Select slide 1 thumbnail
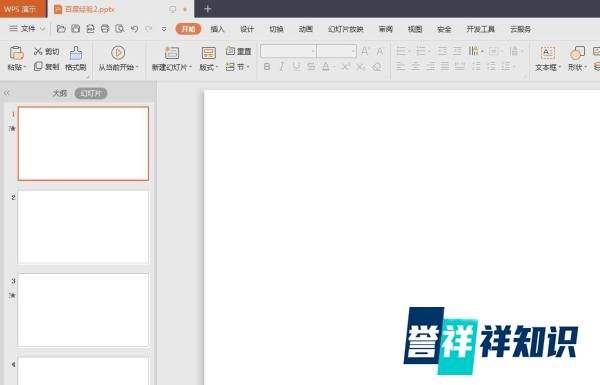This screenshot has height=385, width=600. point(83,144)
